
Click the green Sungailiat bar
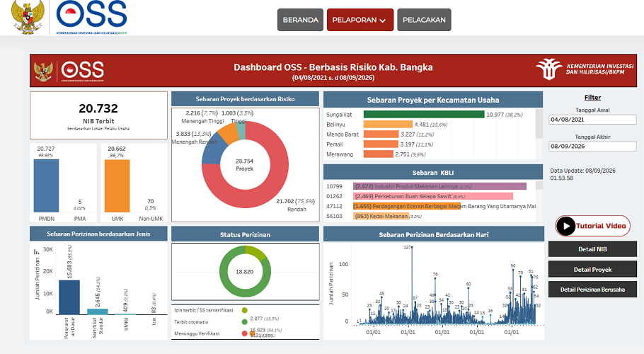pyautogui.click(x=424, y=114)
